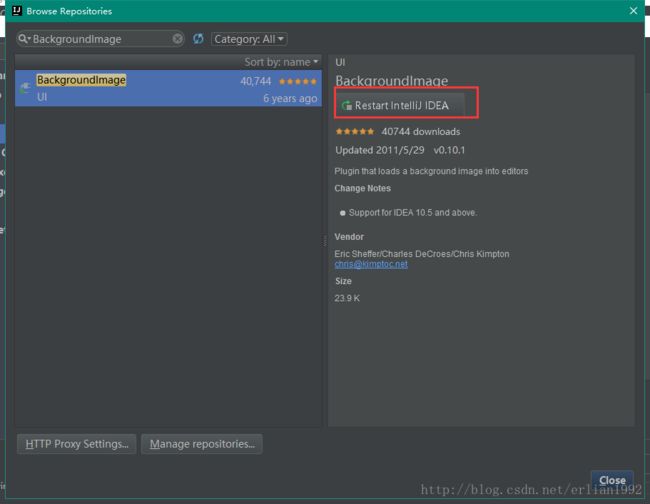650x504 pixels.
Task: Click the Close button at the bottom
Action: click(612, 480)
